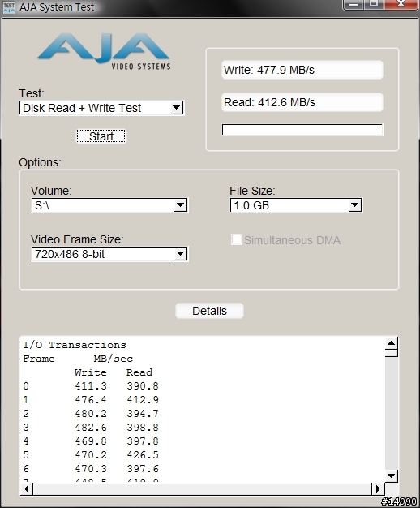
Task: Click the log scroll down arrow
Action: tap(391, 476)
